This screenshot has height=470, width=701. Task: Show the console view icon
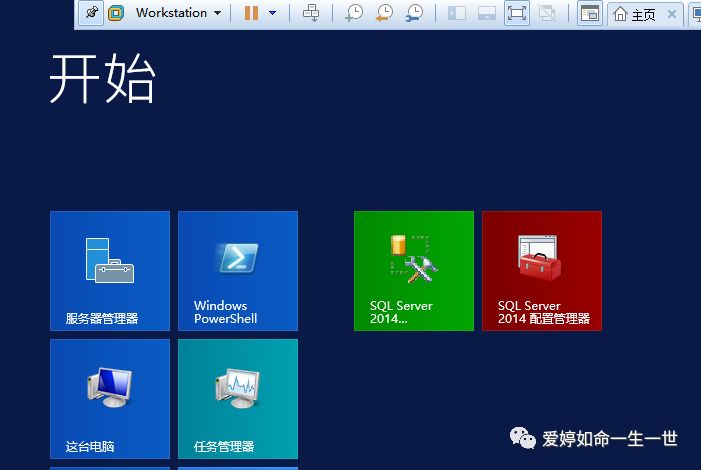coord(590,13)
